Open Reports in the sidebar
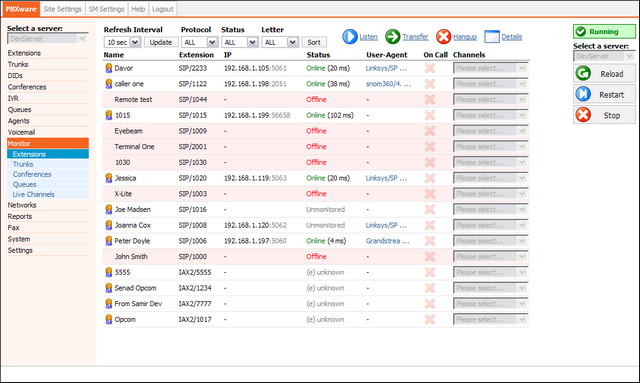 (x=20, y=216)
